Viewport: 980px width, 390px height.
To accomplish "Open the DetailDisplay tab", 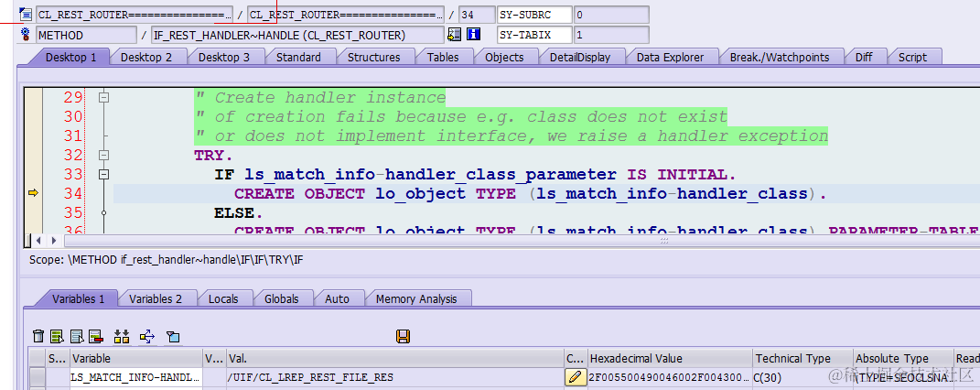I will pos(579,57).
